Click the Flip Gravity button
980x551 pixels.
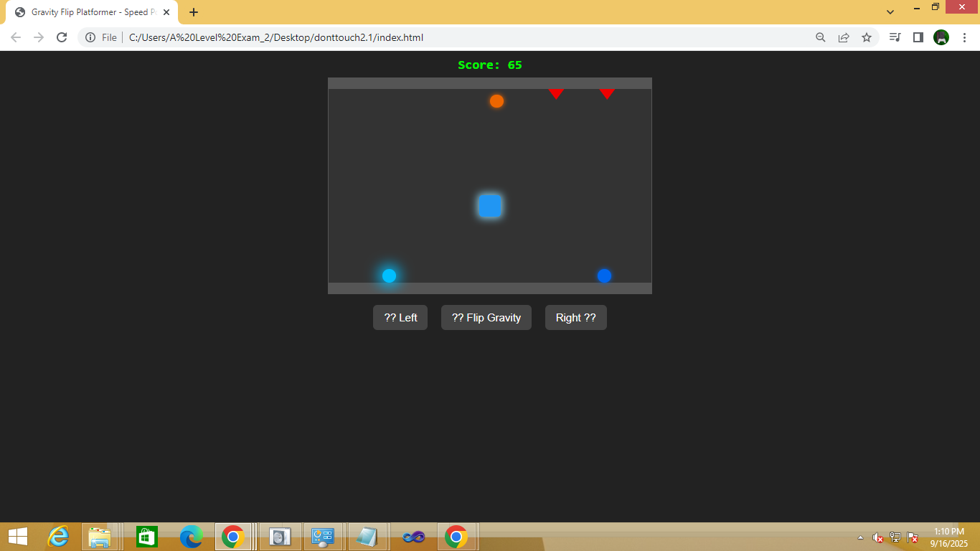click(486, 318)
